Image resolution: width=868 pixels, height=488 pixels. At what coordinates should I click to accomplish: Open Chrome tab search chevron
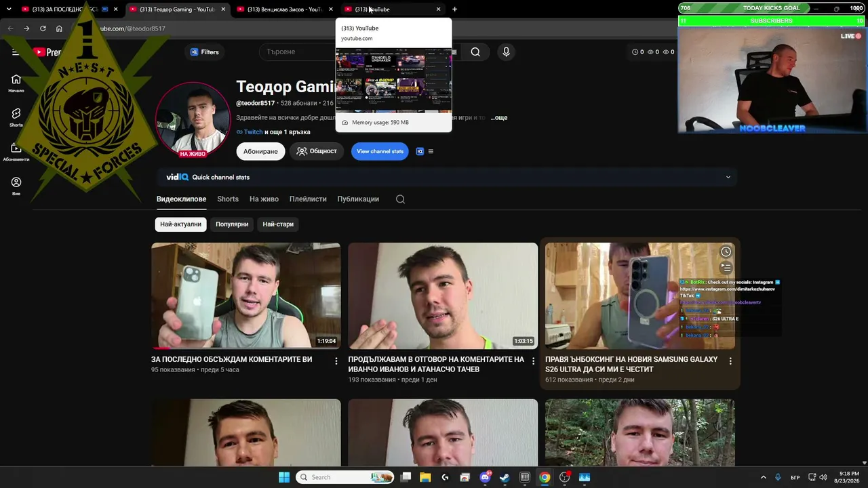pos(9,9)
